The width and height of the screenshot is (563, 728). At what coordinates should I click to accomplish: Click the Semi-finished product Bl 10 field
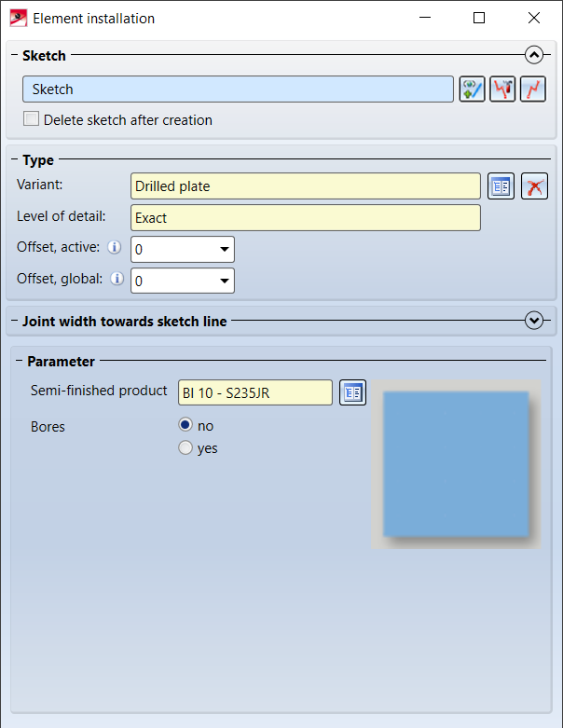click(x=254, y=392)
